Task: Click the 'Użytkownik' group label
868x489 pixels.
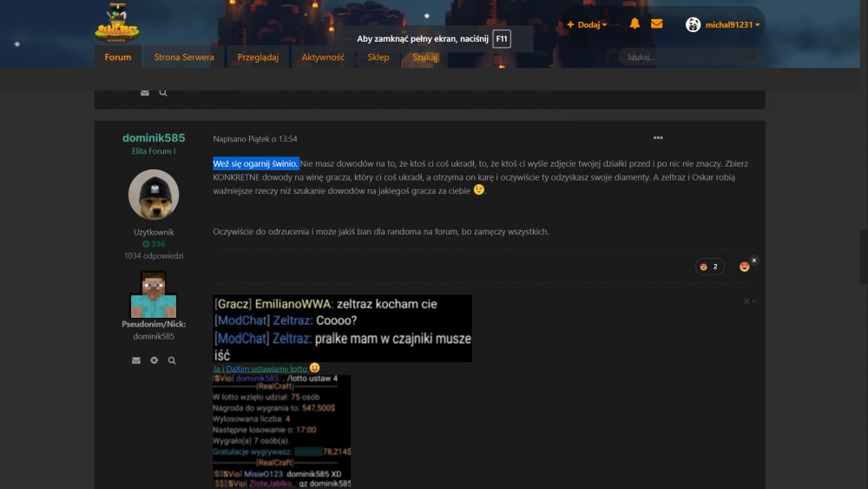Action: point(154,232)
